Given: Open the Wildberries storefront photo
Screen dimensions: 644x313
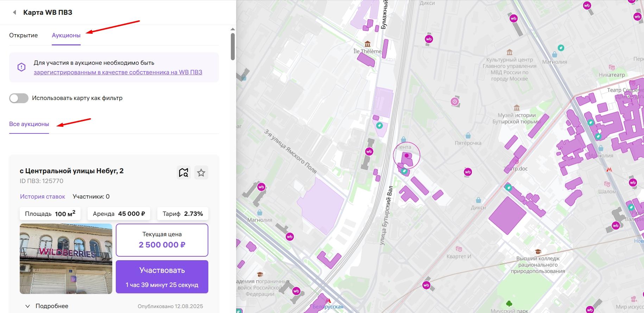Looking at the screenshot, I should (66, 259).
